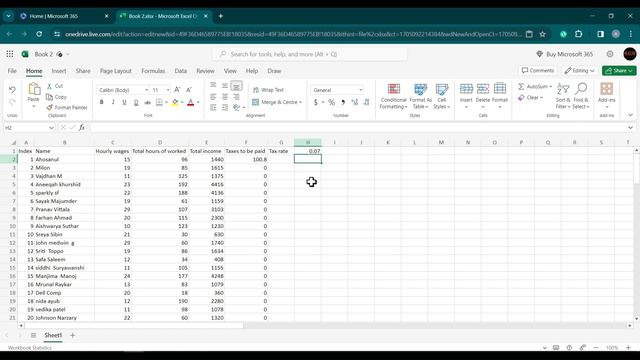Click the Copy icon

point(49,97)
